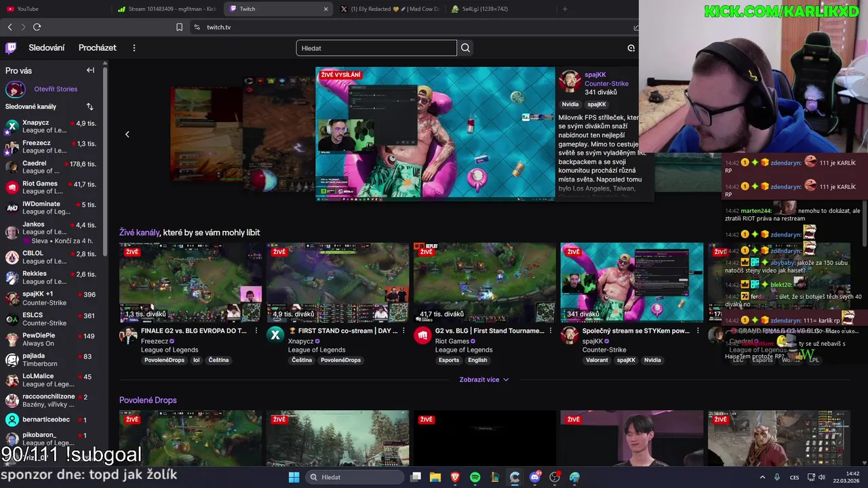Open the Riot Games 41,7 tis. viewers thumbnail
Screen dimensions: 868x488
coord(485,282)
